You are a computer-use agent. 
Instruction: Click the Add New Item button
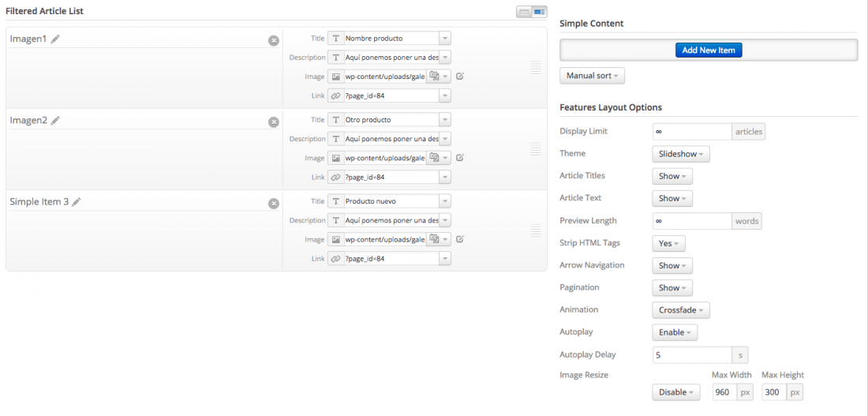click(x=709, y=50)
